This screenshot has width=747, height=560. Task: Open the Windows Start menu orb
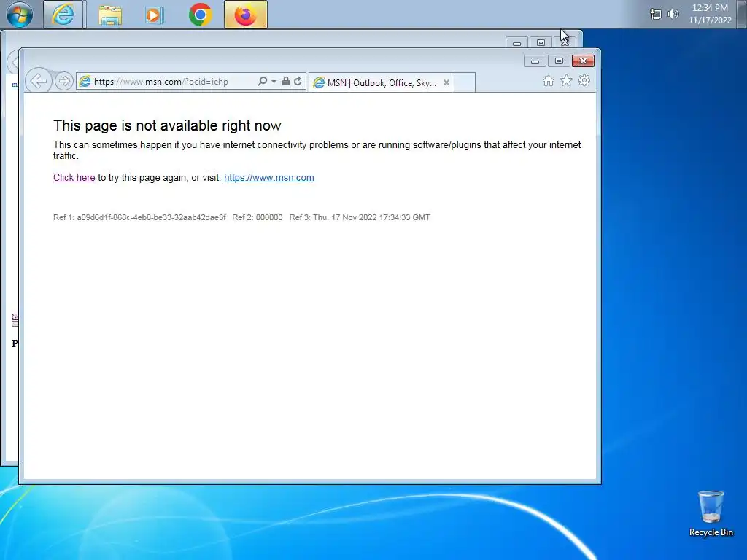click(x=20, y=15)
